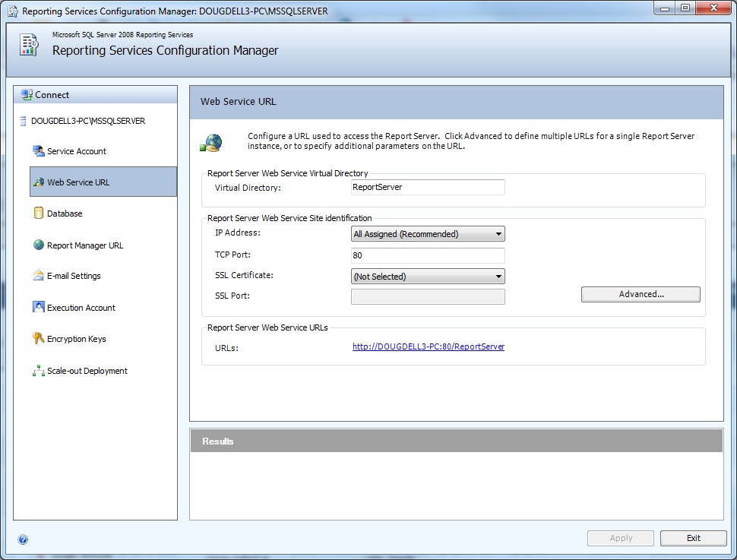Select the DOUGDELL3-PC\MSSQLSERVER instance node
Image resolution: width=737 pixels, height=560 pixels.
[88, 121]
